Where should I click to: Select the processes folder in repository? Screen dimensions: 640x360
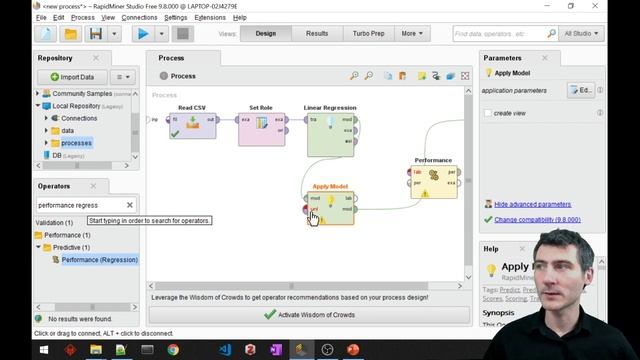click(x=76, y=143)
